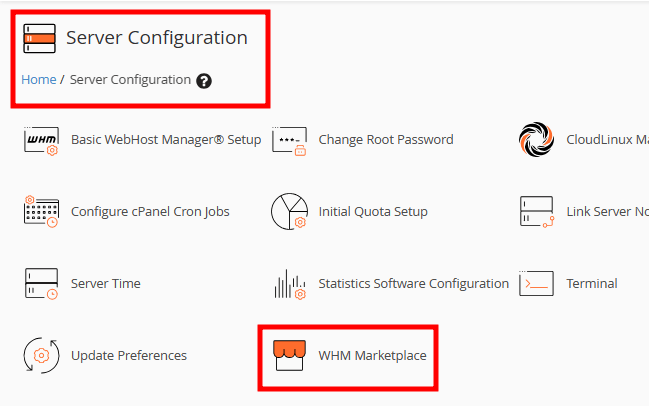
Task: Select the WHM Marketplace label
Action: (372, 356)
